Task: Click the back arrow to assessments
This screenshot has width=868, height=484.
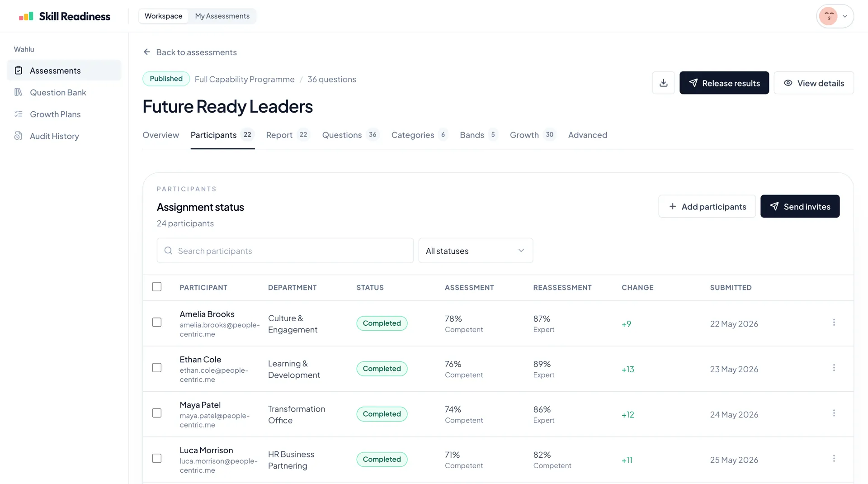Action: (x=147, y=52)
